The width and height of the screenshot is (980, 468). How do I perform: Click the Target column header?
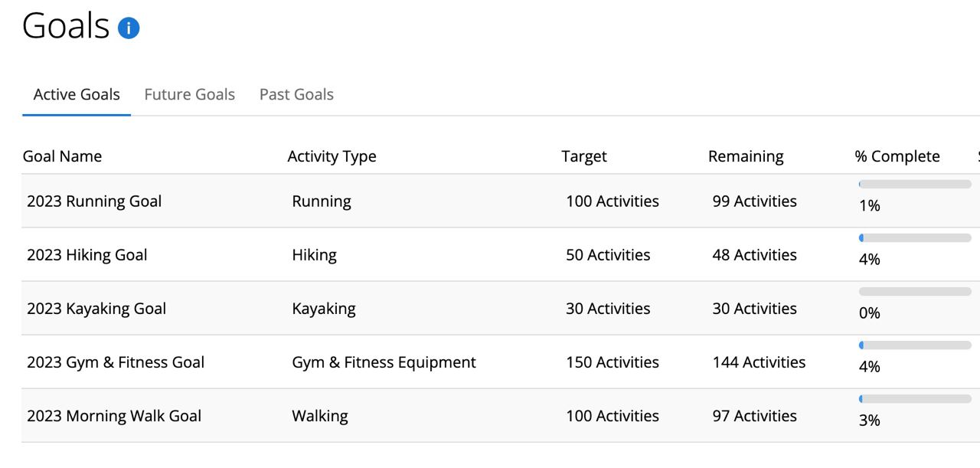point(583,155)
